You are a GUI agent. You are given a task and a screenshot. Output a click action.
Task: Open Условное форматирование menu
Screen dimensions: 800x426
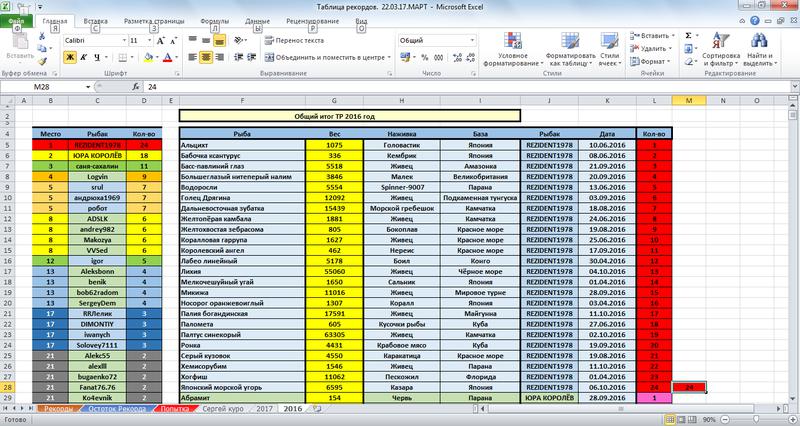(x=513, y=49)
